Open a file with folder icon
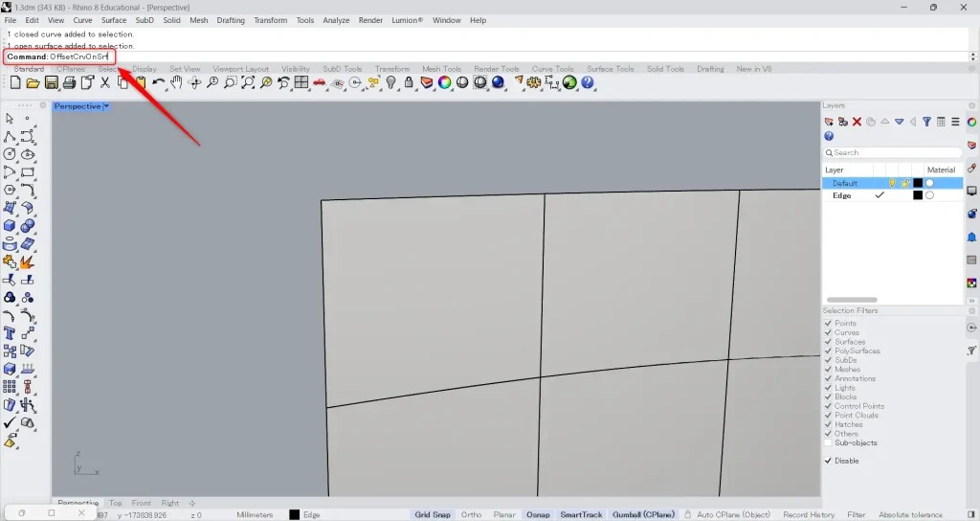This screenshot has width=980, height=521. click(x=33, y=82)
